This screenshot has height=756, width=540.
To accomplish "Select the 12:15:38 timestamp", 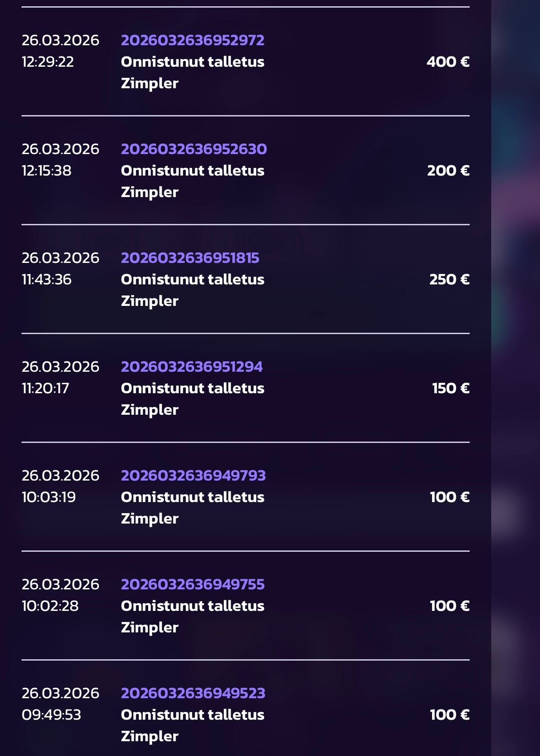I will pos(47,171).
